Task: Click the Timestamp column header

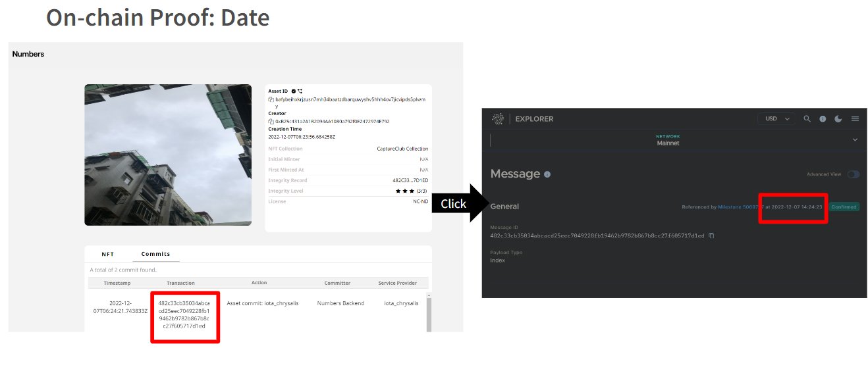Action: (x=118, y=283)
